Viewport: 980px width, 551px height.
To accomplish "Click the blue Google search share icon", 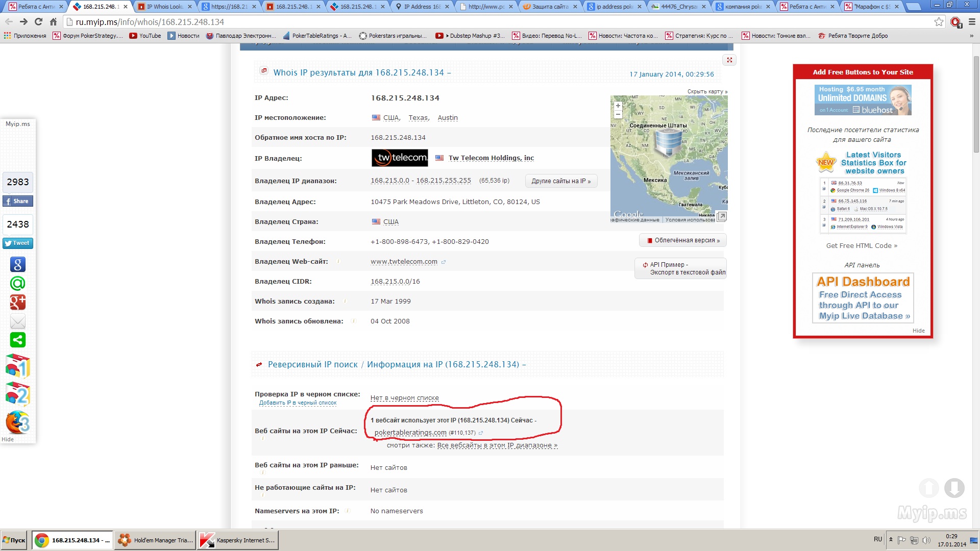I will (x=18, y=264).
